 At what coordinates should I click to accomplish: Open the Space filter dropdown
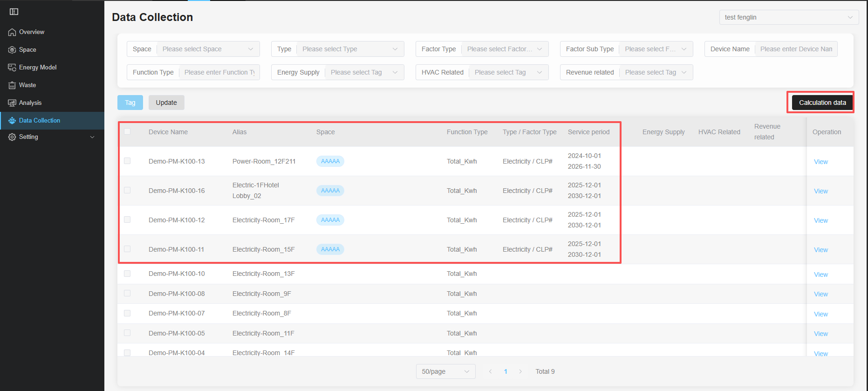click(x=208, y=49)
